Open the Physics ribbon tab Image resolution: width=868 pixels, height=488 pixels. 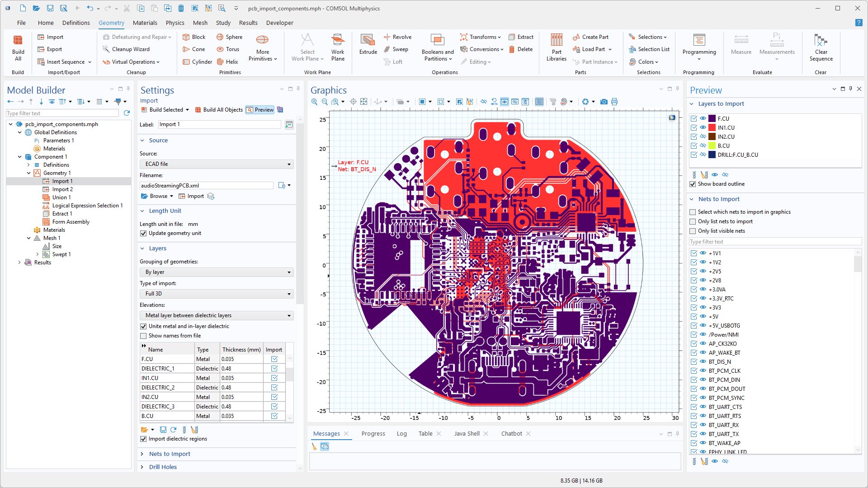pos(175,23)
